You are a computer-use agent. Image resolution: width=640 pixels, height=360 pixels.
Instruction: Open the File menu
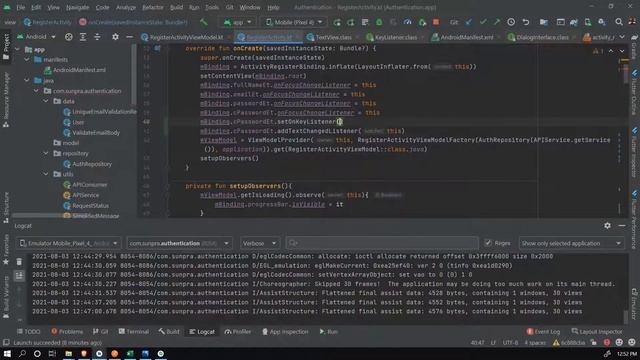click(x=20, y=7)
